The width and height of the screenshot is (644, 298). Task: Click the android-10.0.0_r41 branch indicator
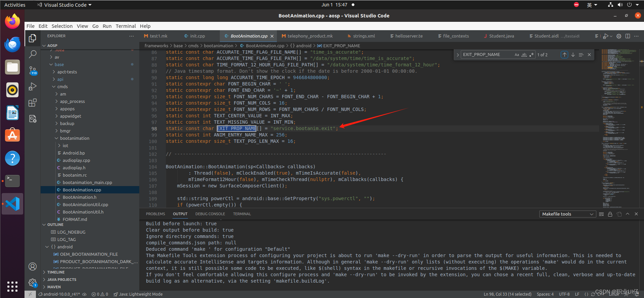[x=59, y=294]
